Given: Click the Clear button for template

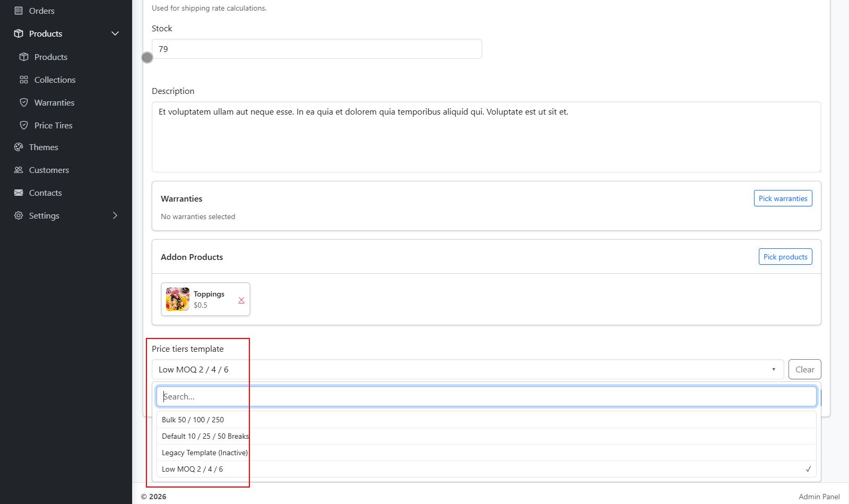Looking at the screenshot, I should 804,369.
